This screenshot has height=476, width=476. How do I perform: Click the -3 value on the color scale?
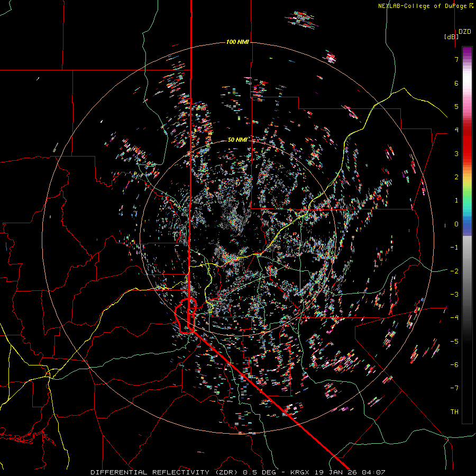point(454,295)
